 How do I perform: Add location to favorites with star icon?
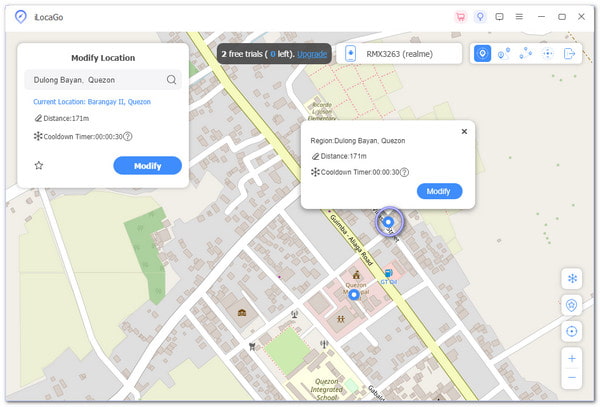tap(39, 166)
